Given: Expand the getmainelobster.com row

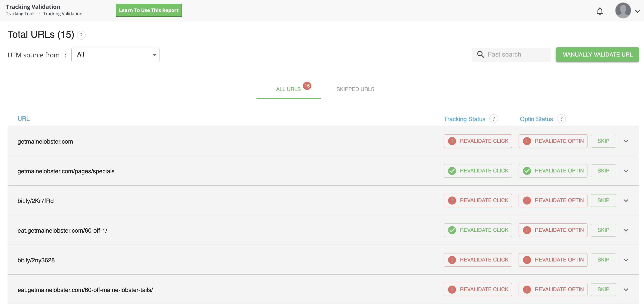Looking at the screenshot, I should coord(626,141).
